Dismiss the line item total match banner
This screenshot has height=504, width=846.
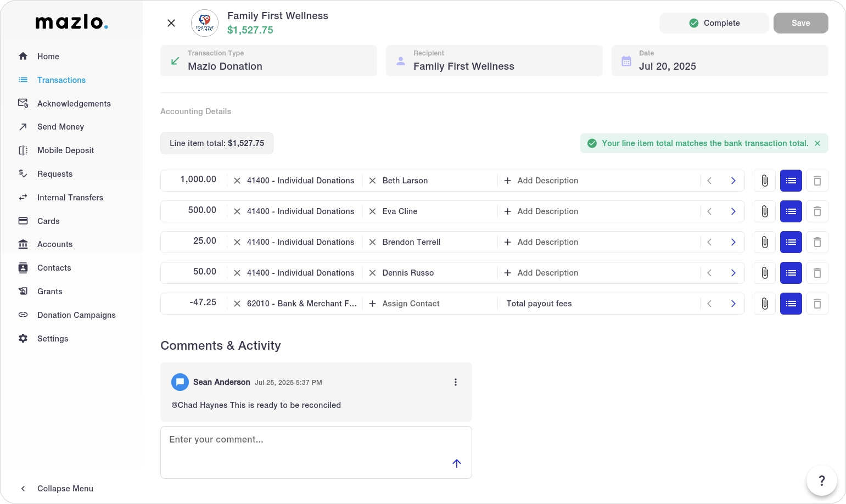click(817, 143)
